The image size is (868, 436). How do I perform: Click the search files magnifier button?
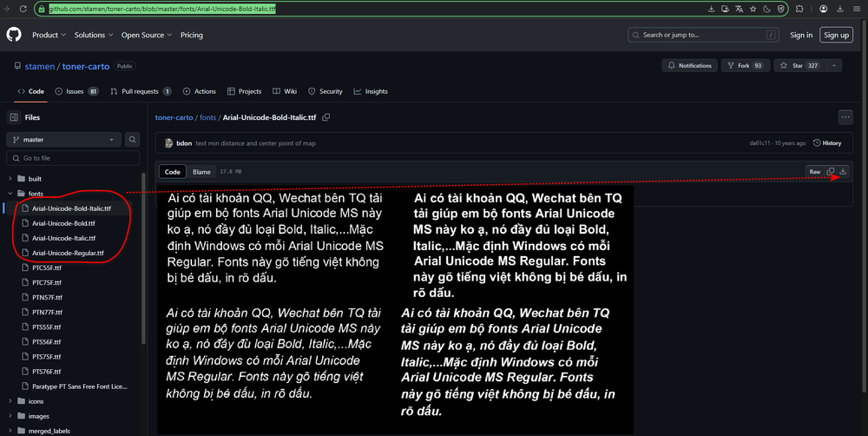(132, 140)
